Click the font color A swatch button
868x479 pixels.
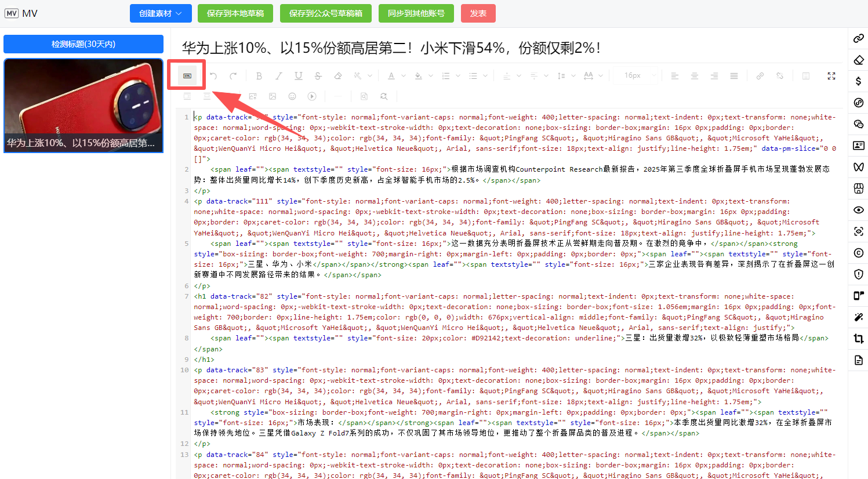[x=391, y=76]
